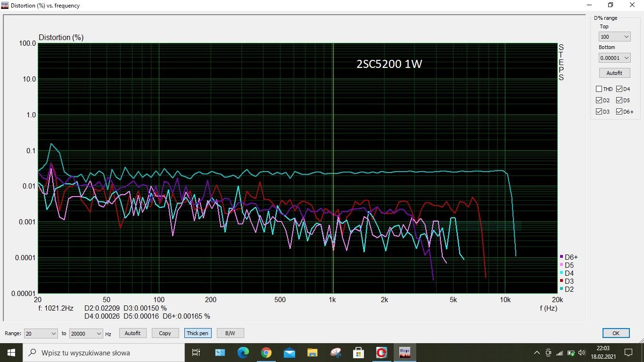The width and height of the screenshot is (644, 362).
Task: Click the search box in the taskbar
Action: [x=104, y=353]
